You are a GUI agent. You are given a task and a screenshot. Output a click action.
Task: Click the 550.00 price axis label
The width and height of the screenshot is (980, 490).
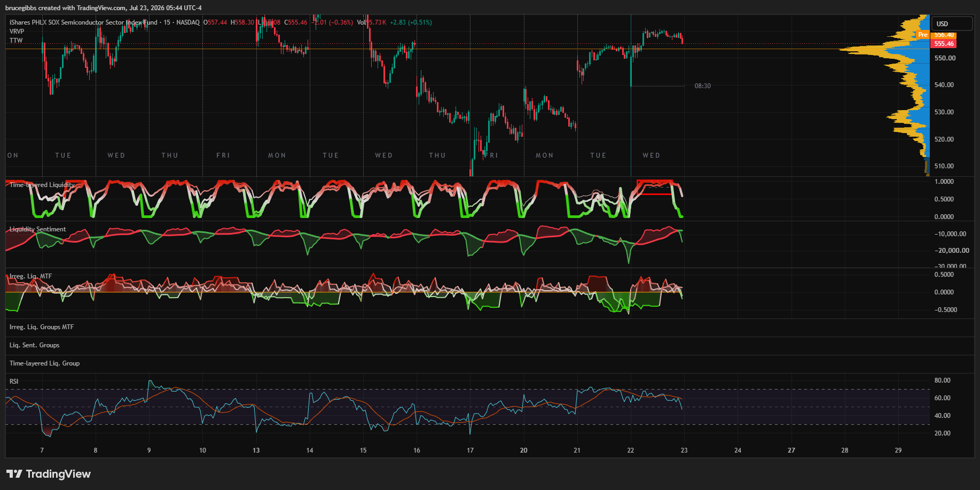[945, 58]
